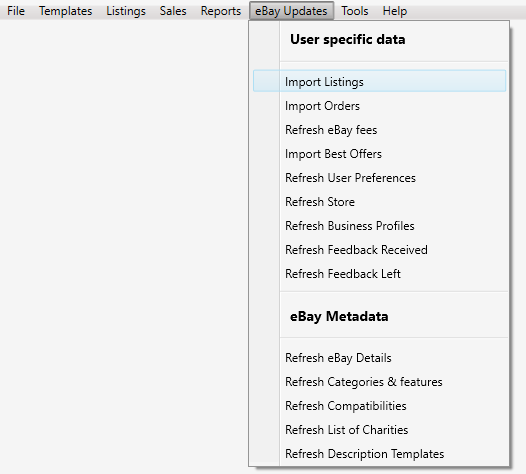Open the Help menu
Screen dimensions: 526x474
394,11
